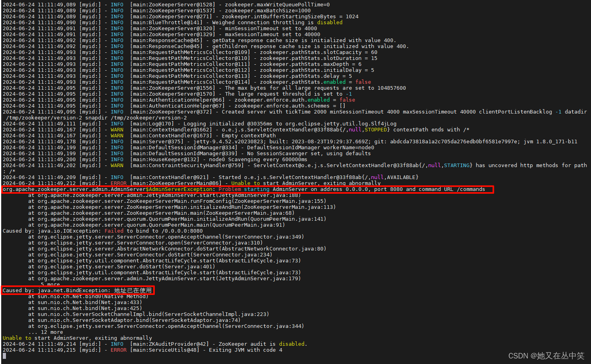Click 'minSessionTimeout set to 4000' text
This screenshot has width=591, height=364.
pos(271,29)
